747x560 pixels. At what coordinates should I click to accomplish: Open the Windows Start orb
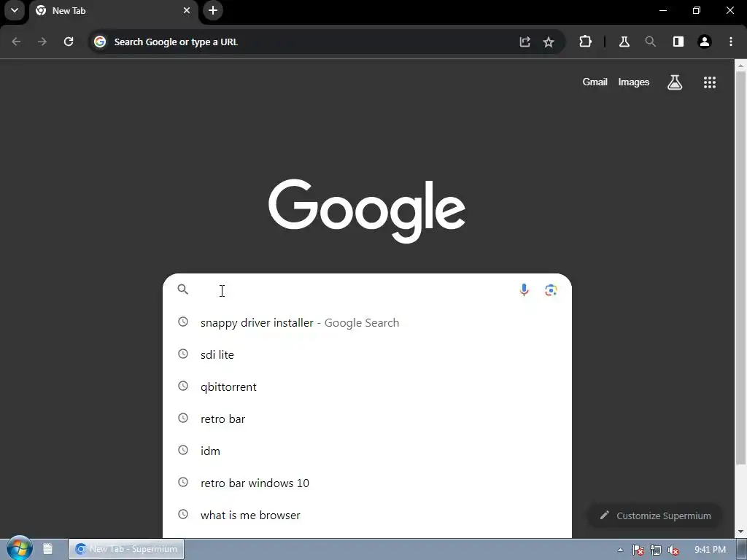19,549
